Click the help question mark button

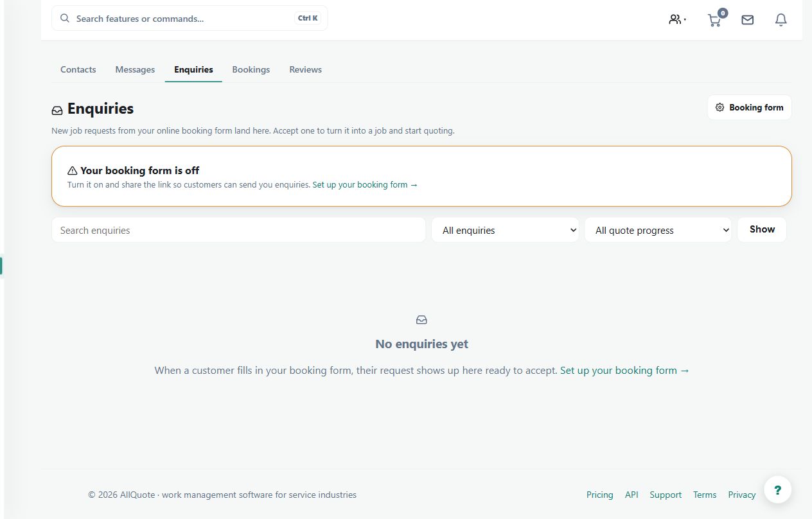coord(777,490)
